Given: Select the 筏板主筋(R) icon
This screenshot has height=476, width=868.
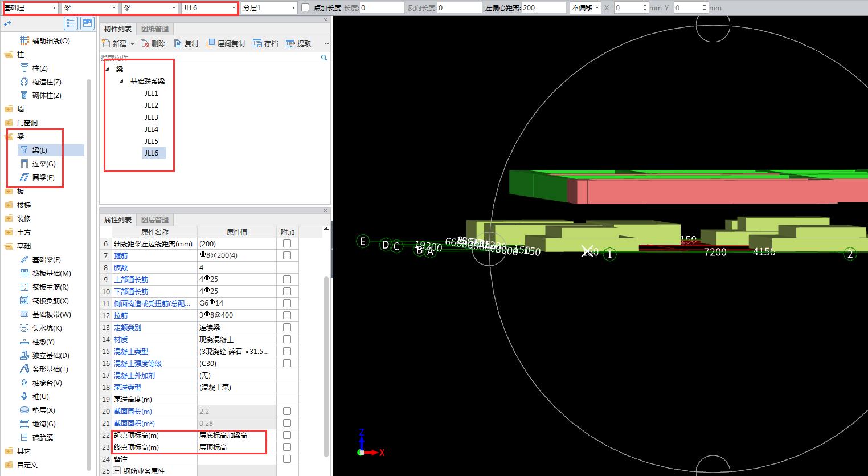Looking at the screenshot, I should [24, 287].
